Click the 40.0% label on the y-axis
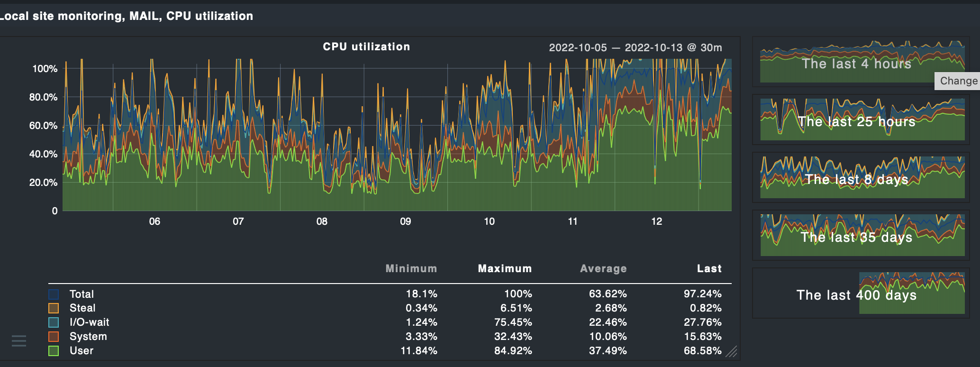 [43, 154]
